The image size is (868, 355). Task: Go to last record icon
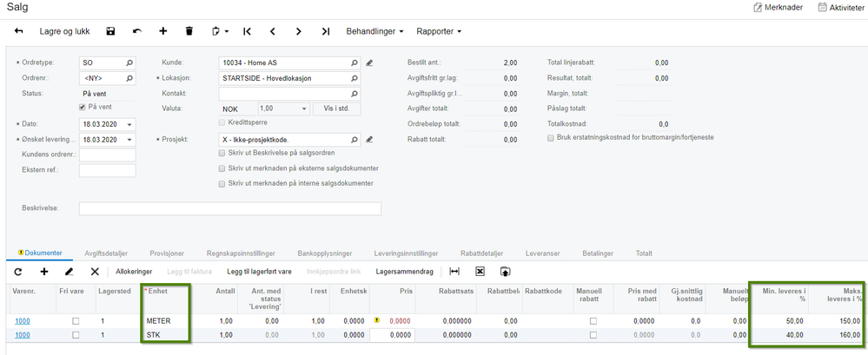pyautogui.click(x=325, y=31)
